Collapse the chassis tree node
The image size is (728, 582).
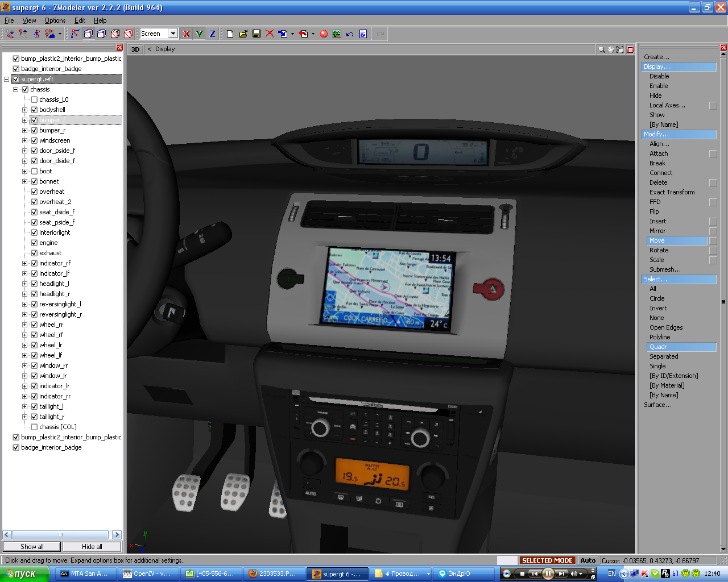pos(16,89)
